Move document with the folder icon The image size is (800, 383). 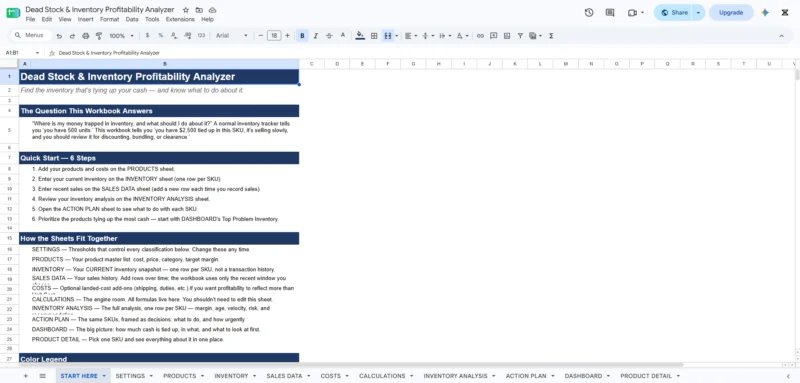tap(199, 10)
